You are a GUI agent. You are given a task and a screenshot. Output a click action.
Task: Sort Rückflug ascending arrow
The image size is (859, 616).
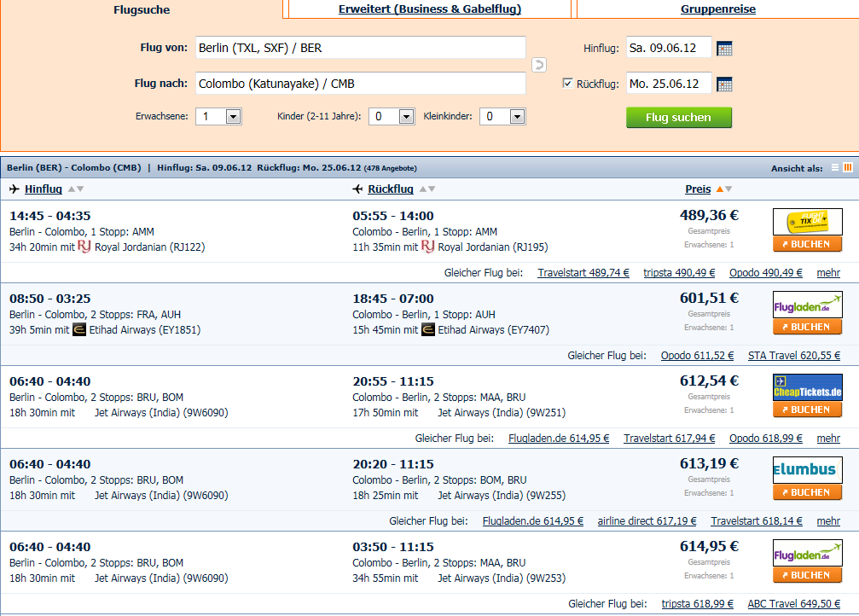pos(422,189)
